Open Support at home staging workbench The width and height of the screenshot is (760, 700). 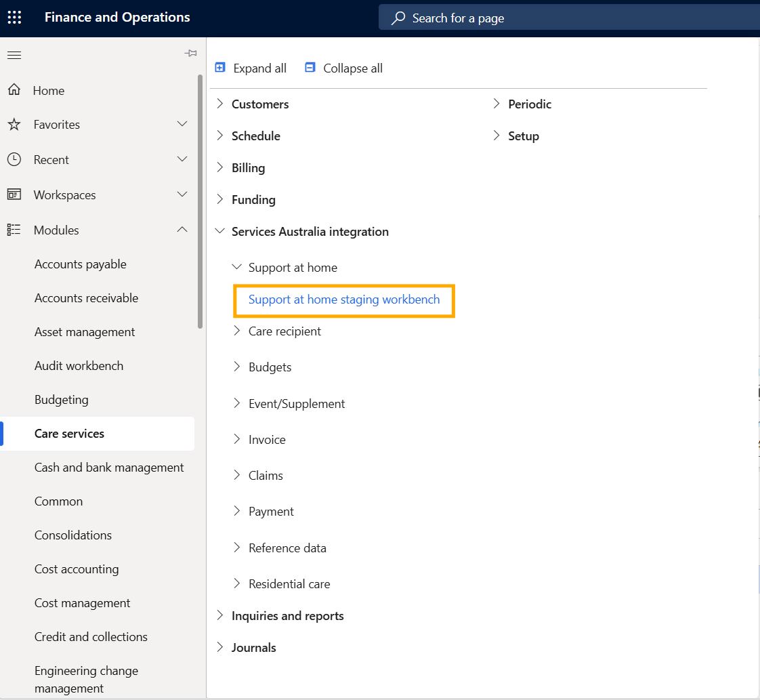pyautogui.click(x=344, y=300)
